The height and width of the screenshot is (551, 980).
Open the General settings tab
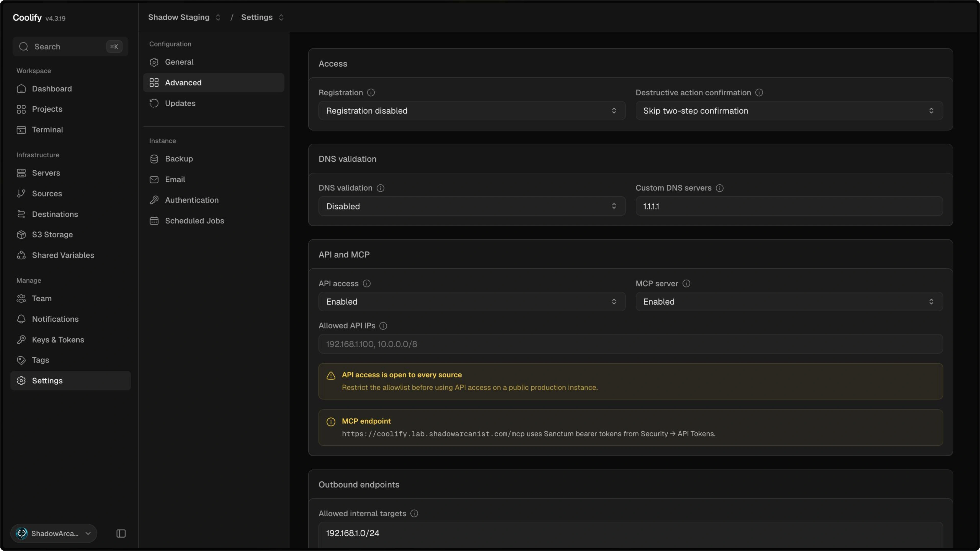coord(213,62)
